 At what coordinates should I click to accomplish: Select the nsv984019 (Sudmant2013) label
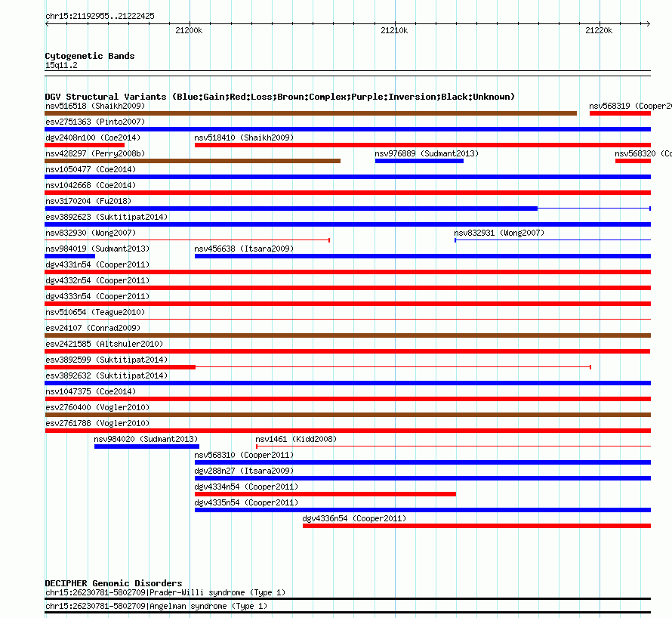pos(97,249)
